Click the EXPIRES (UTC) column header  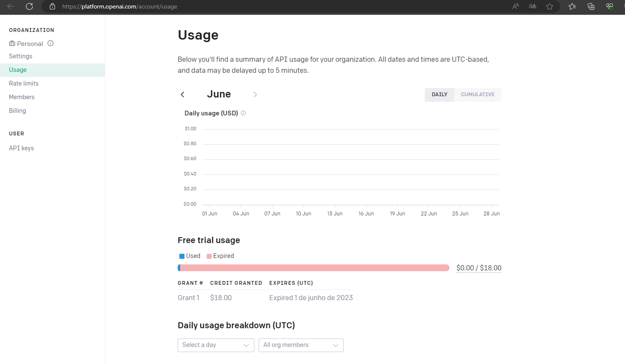(x=291, y=283)
